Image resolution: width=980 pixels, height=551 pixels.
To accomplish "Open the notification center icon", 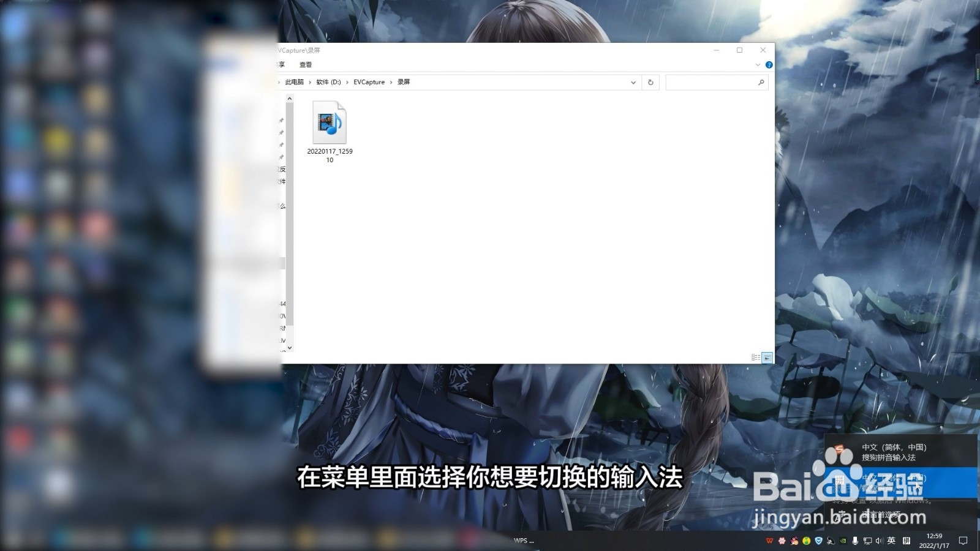I will tap(963, 541).
